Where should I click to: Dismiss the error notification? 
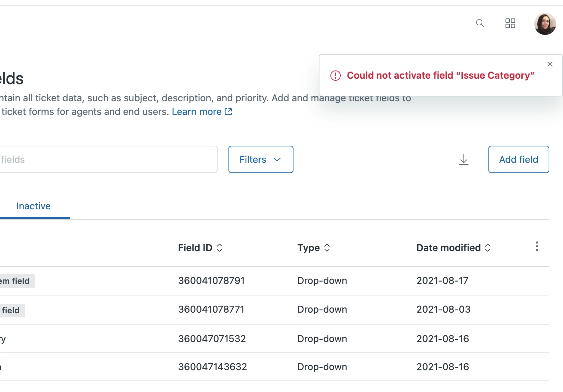coord(550,64)
